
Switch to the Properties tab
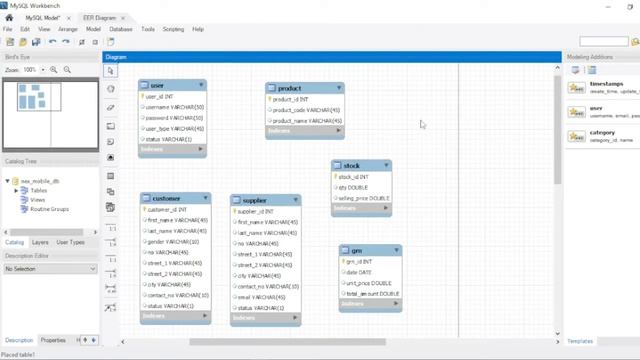pos(53,340)
